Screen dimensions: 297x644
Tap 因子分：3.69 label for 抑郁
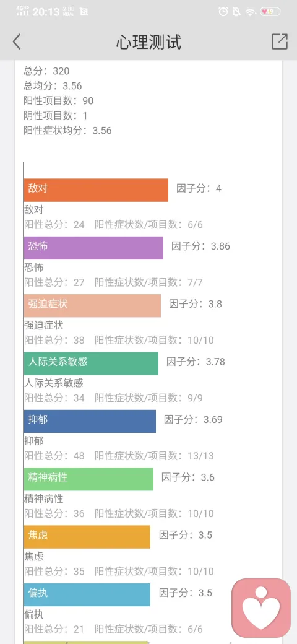click(193, 420)
